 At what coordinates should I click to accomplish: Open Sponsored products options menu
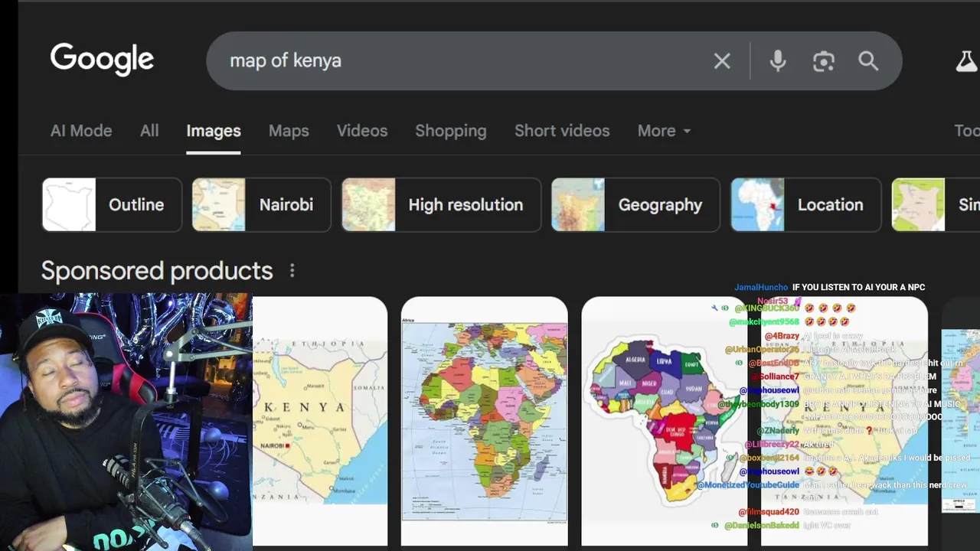[x=292, y=271]
